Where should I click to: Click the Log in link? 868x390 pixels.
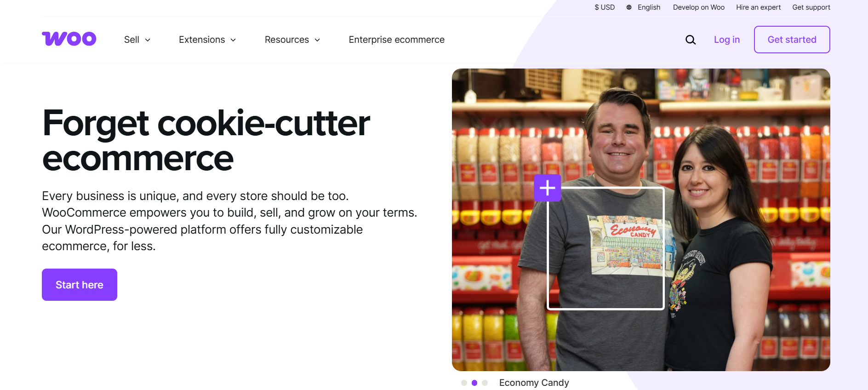pyautogui.click(x=726, y=40)
